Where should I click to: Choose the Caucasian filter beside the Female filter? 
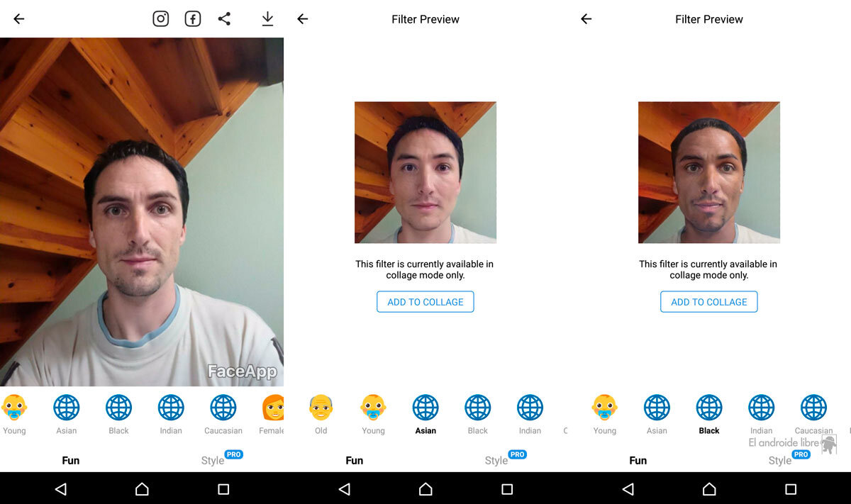click(223, 409)
